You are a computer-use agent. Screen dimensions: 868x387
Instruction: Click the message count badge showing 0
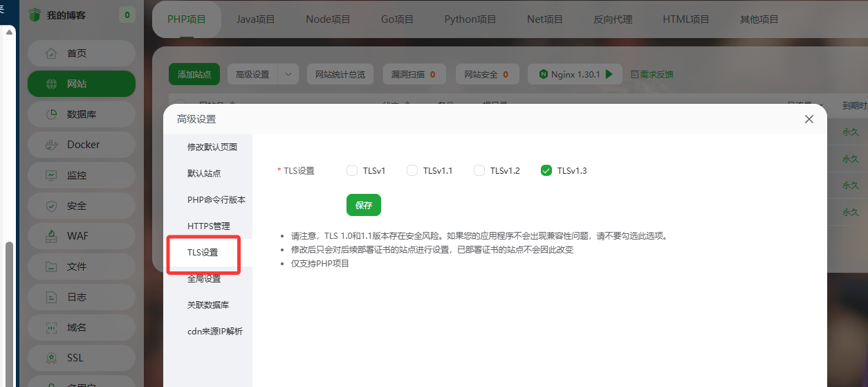point(127,15)
